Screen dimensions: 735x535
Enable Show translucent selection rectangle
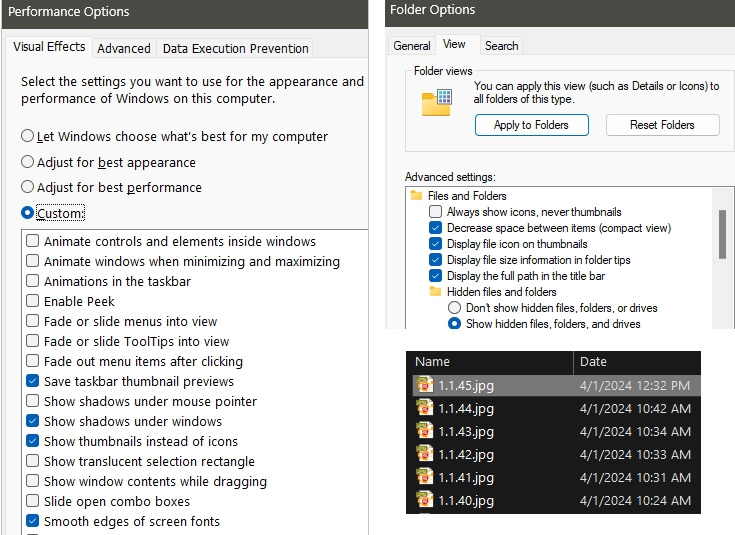[32, 461]
